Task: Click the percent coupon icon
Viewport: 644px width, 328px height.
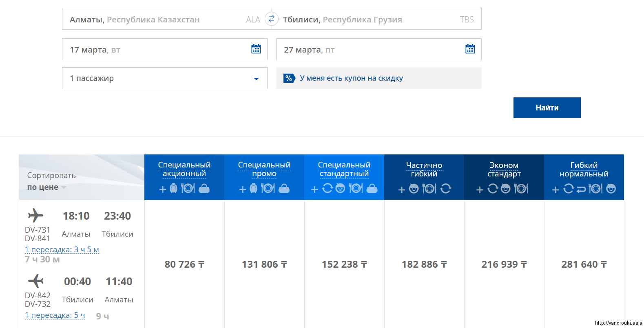Action: coord(289,78)
